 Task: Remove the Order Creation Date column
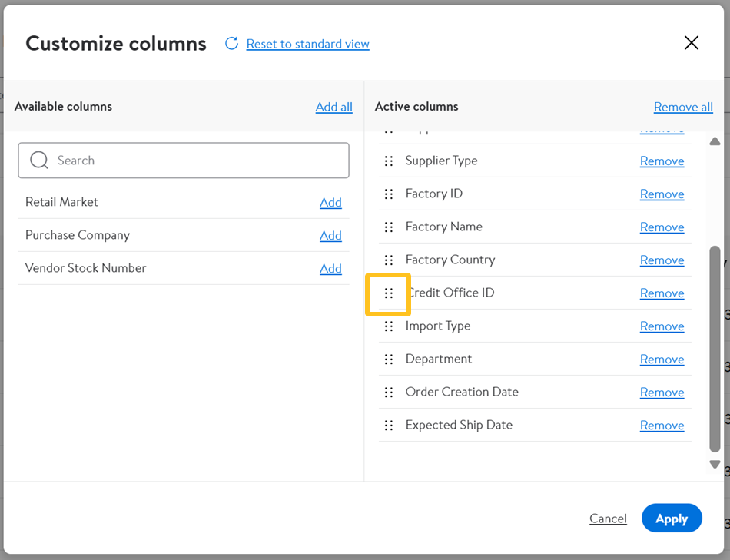pyautogui.click(x=662, y=393)
